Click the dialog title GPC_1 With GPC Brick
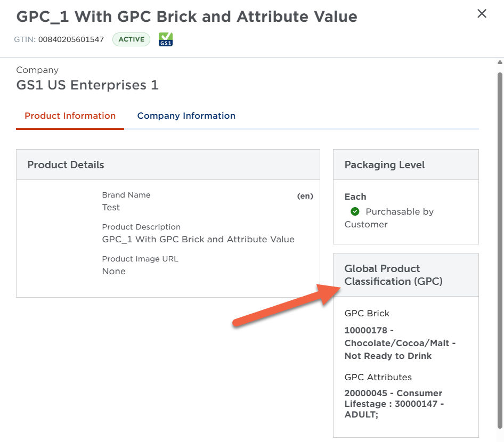 pos(186,17)
